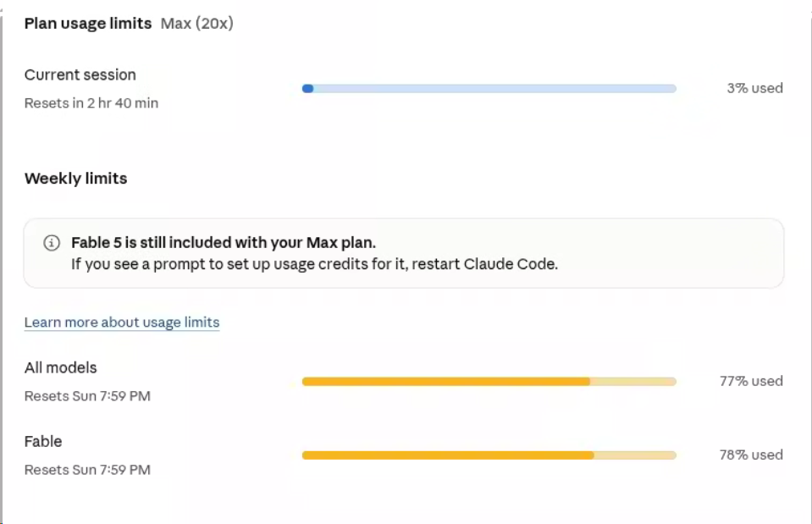Click the restart Claude Code notice text
The height and width of the screenshot is (524, 812).
(314, 264)
